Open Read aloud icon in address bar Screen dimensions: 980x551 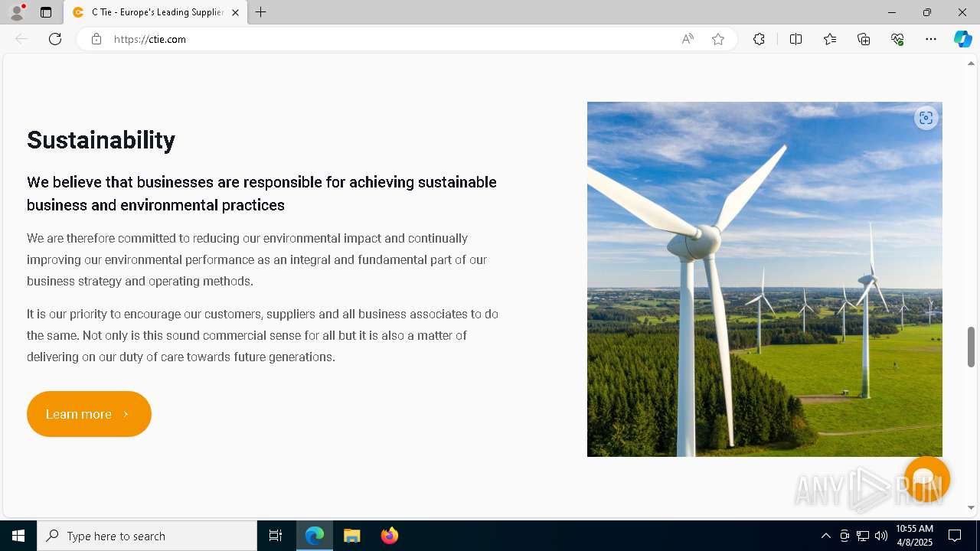688,39
